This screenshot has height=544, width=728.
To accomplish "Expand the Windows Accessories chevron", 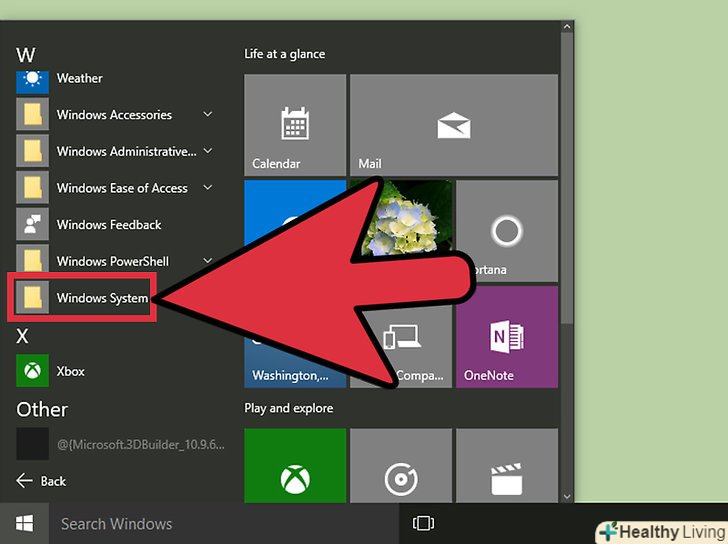I will coord(208,114).
